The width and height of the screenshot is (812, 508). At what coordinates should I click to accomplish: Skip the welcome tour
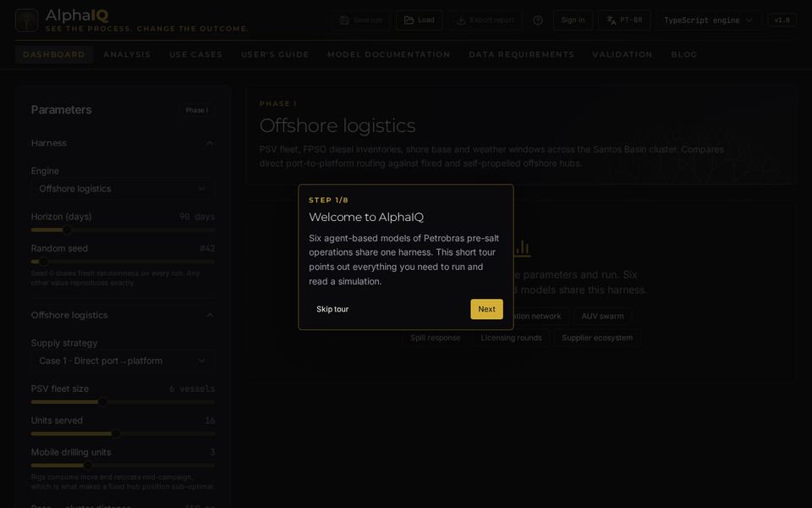coord(332,309)
